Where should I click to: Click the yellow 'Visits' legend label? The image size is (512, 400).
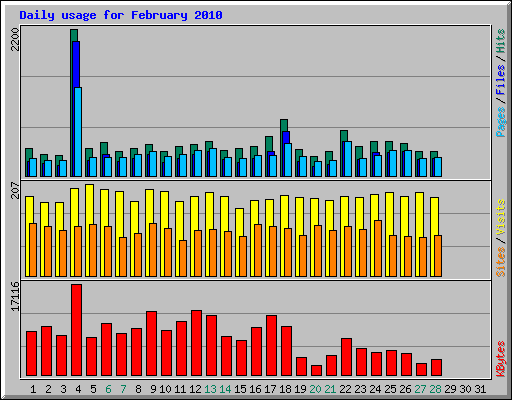[501, 217]
